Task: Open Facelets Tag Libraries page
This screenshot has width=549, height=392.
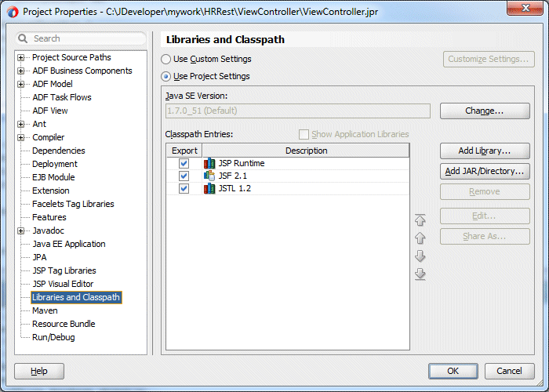Action: click(x=73, y=204)
